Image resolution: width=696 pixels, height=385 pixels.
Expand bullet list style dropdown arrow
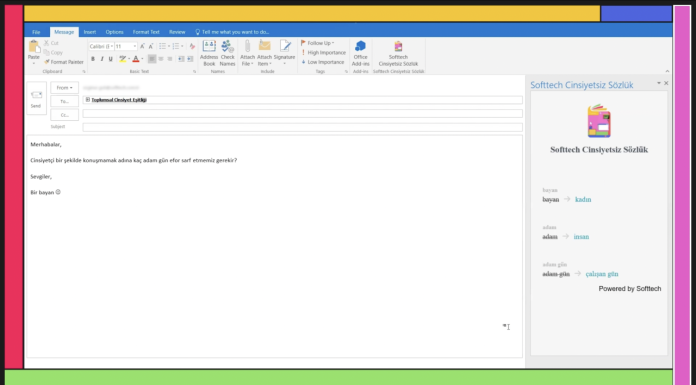point(169,46)
